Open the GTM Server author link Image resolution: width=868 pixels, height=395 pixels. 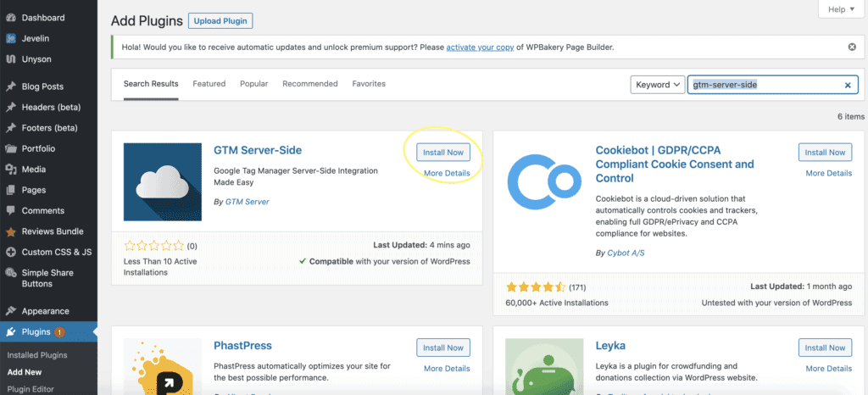[x=248, y=202]
